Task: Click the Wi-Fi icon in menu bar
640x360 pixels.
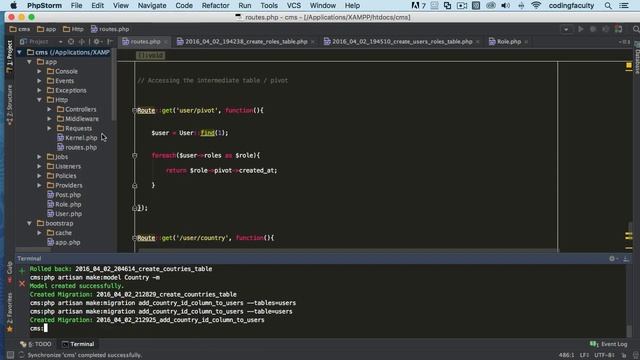Action: click(536, 5)
